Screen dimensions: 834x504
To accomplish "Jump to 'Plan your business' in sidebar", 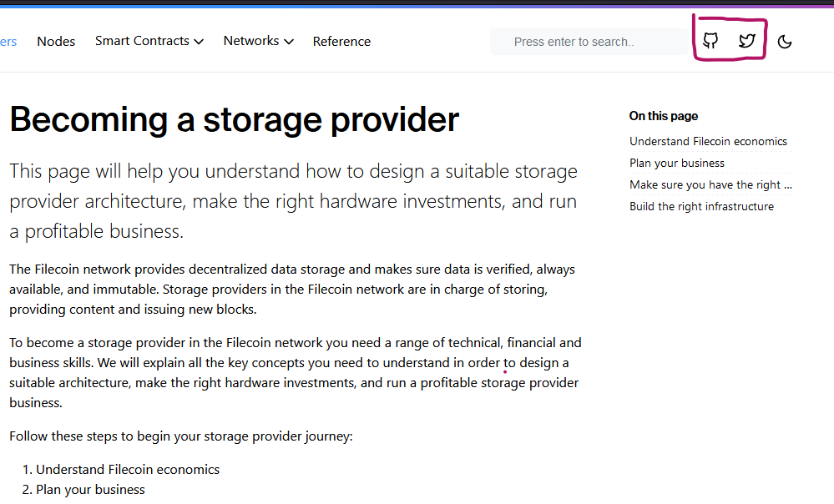I will point(676,164).
